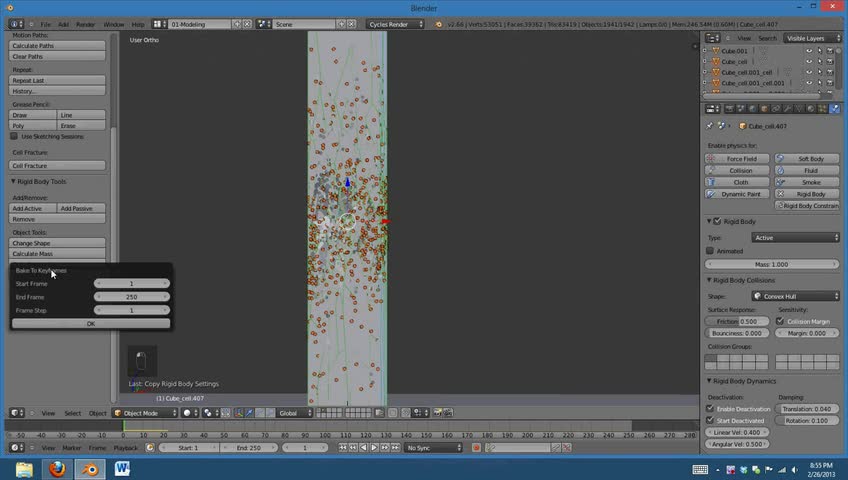Uncheck the Rigid Body panel checkbox

(717, 221)
